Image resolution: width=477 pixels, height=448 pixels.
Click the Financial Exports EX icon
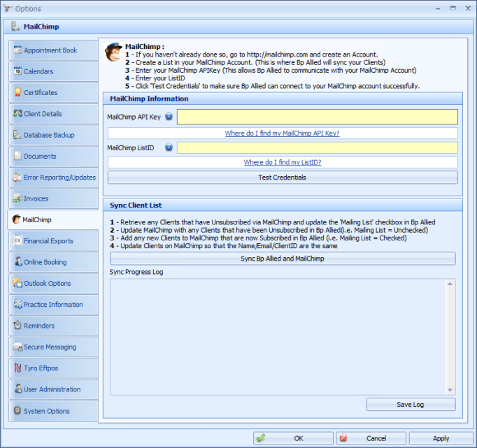[17, 240]
